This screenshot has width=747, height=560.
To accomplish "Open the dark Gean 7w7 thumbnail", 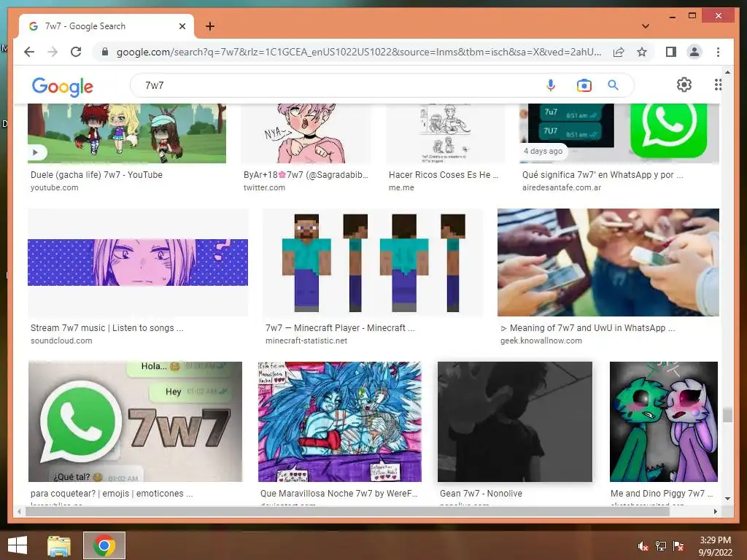I will [515, 421].
